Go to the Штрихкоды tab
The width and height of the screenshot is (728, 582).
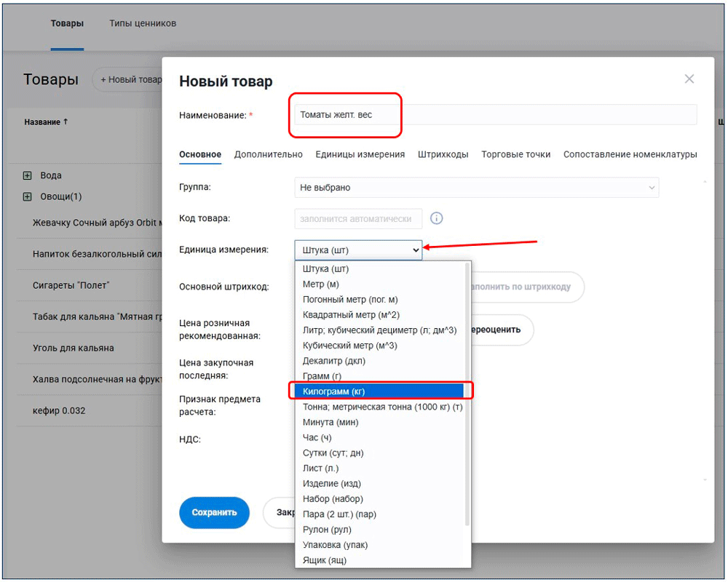pos(443,154)
